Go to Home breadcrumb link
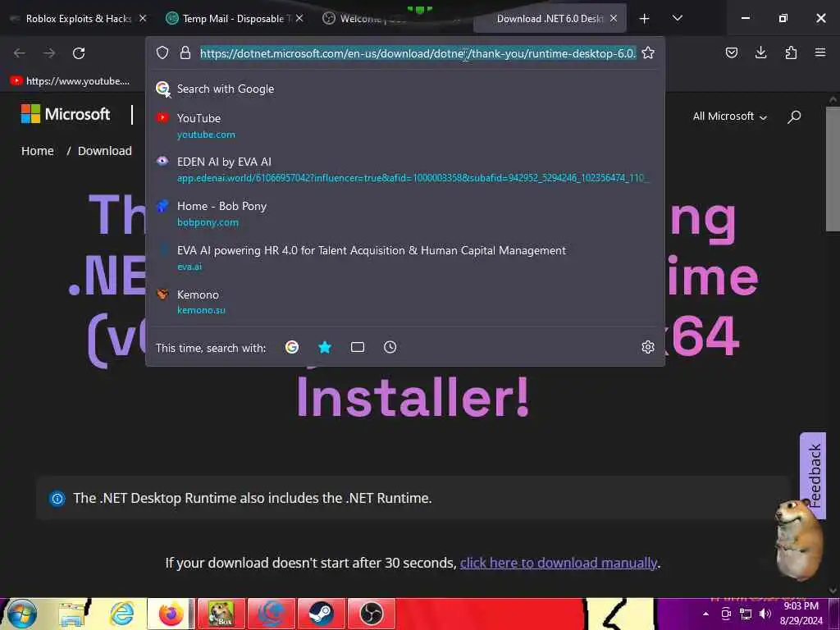Viewport: 840px width, 630px height. pos(38,151)
